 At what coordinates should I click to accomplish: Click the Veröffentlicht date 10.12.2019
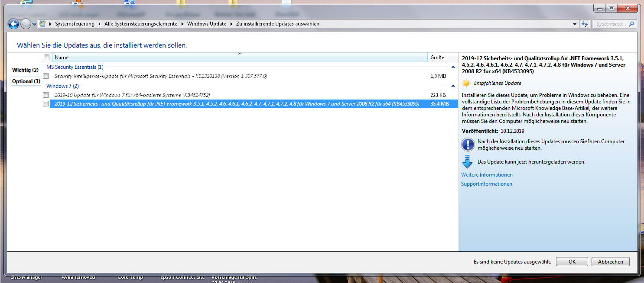512,131
